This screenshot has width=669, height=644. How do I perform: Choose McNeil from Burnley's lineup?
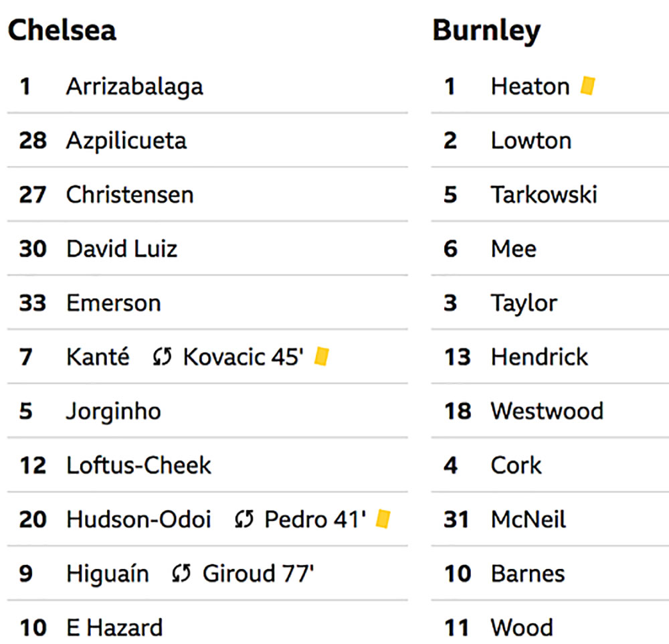[x=529, y=519]
